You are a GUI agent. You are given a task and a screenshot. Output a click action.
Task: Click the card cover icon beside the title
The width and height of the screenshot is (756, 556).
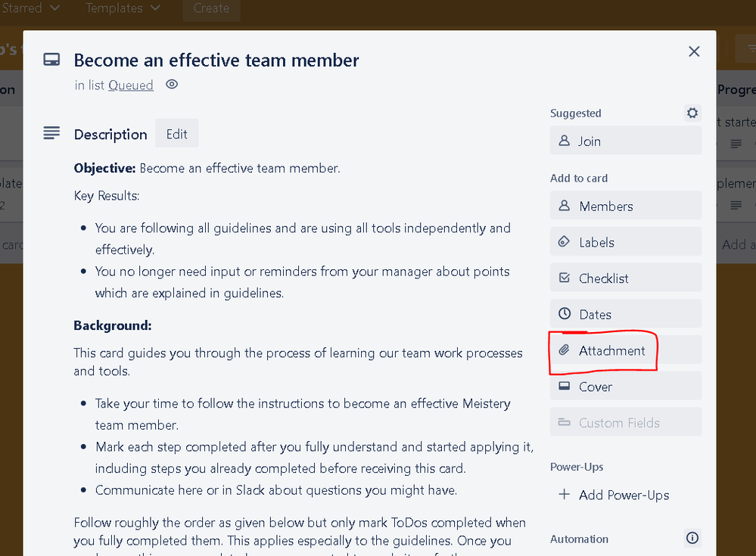[x=51, y=58]
